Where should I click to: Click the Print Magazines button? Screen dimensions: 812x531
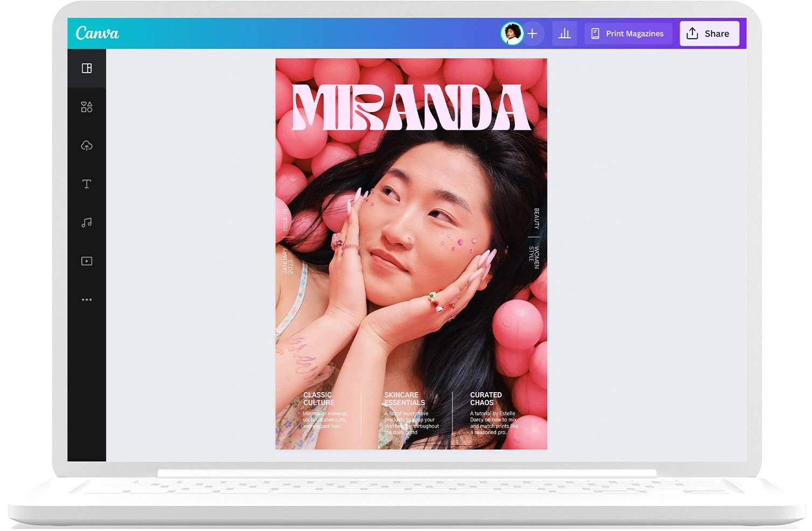tap(628, 33)
